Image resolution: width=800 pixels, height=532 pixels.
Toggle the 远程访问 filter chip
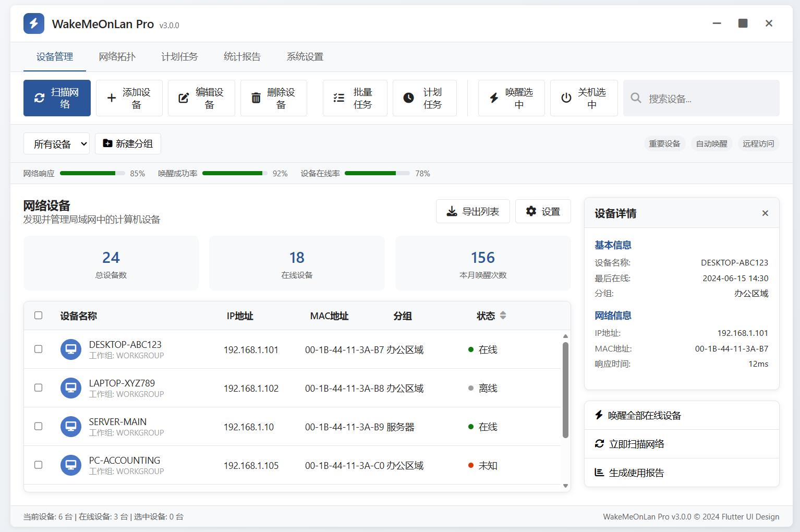point(758,143)
